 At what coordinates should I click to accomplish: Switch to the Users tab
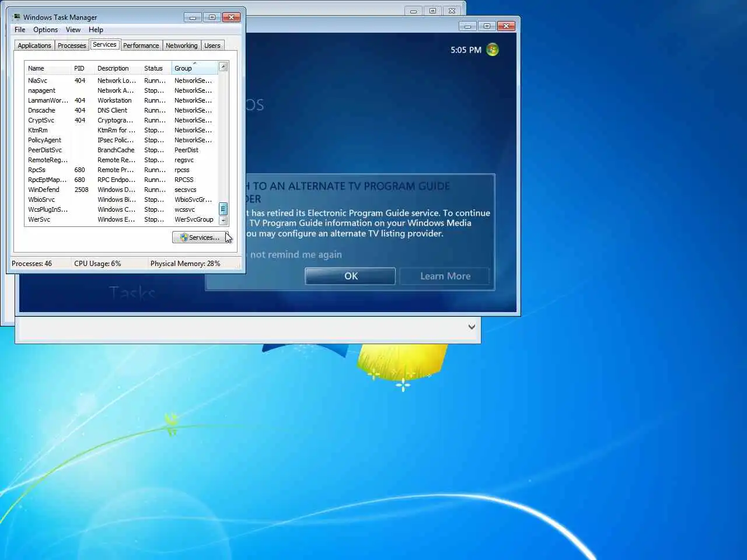[212, 45]
